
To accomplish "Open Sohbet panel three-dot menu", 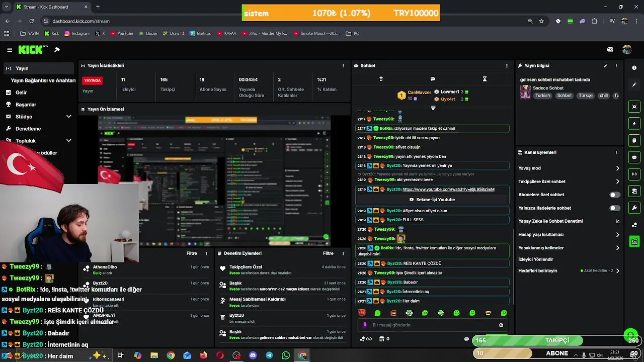I will point(507,66).
